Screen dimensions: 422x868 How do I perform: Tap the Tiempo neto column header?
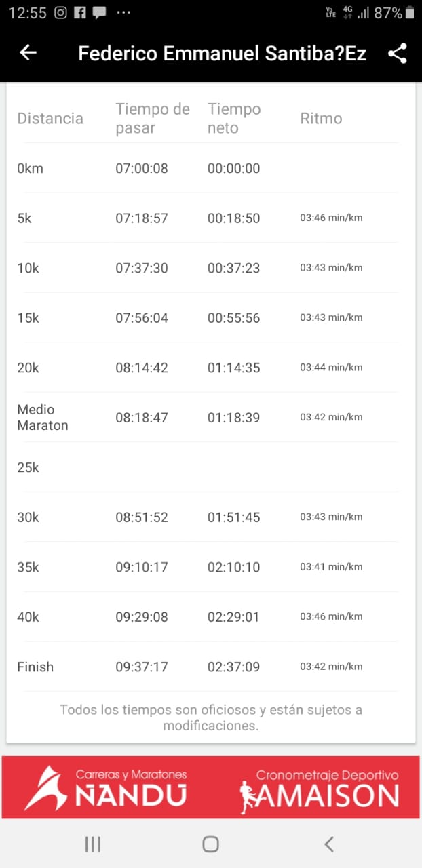pyautogui.click(x=234, y=119)
